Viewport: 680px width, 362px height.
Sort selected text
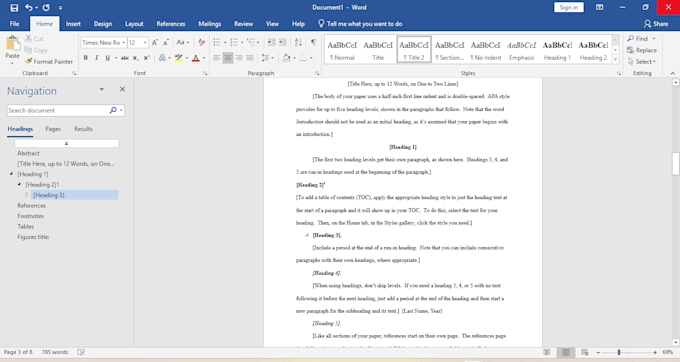(298, 42)
